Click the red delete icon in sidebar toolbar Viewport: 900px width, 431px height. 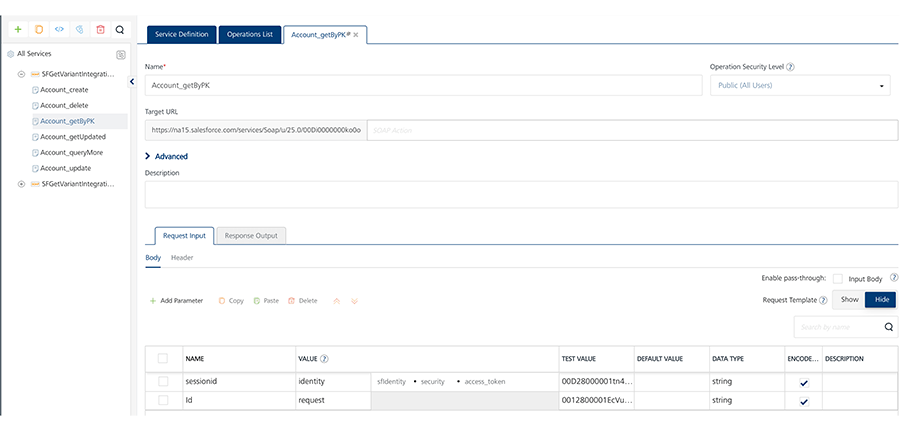pos(100,30)
